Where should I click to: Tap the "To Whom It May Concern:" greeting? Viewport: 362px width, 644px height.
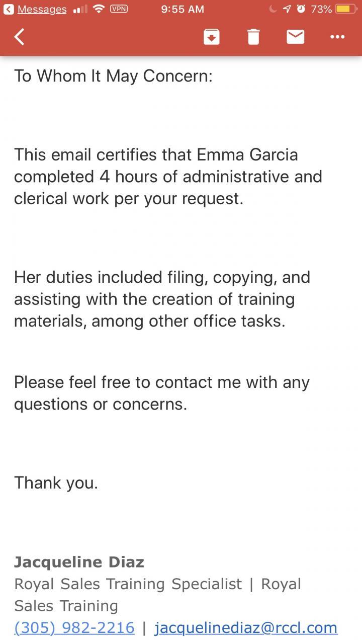pos(113,76)
